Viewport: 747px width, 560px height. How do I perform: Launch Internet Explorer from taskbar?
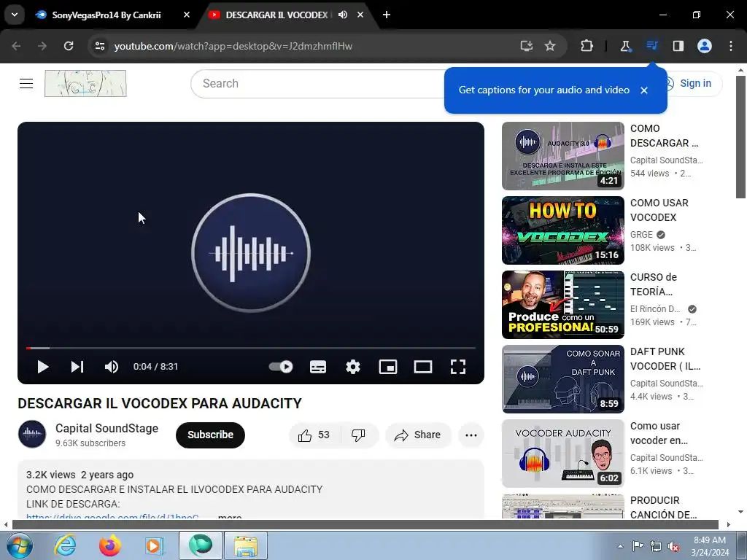[x=65, y=545]
